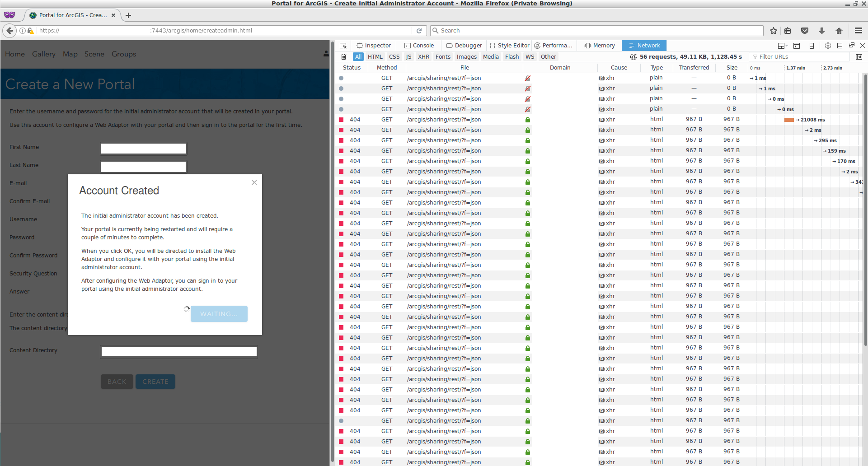This screenshot has width=868, height=466.
Task: Open the Map link
Action: [70, 54]
